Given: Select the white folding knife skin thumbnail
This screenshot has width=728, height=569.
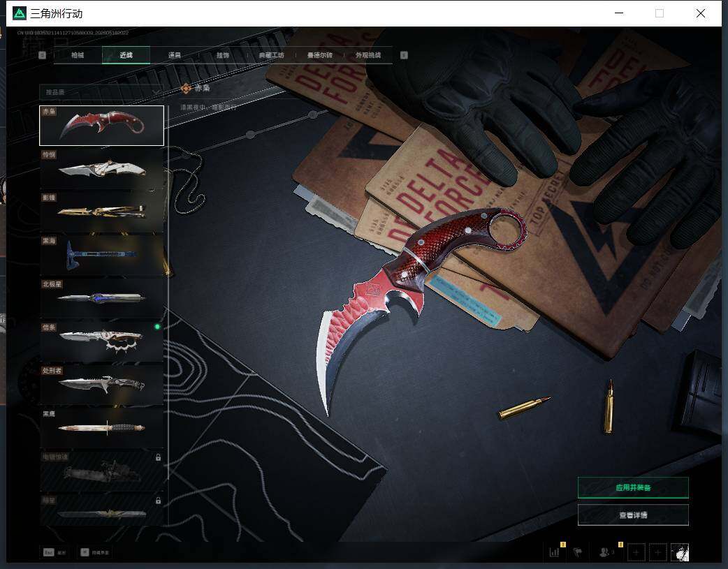Looking at the screenshot, I should [102, 169].
